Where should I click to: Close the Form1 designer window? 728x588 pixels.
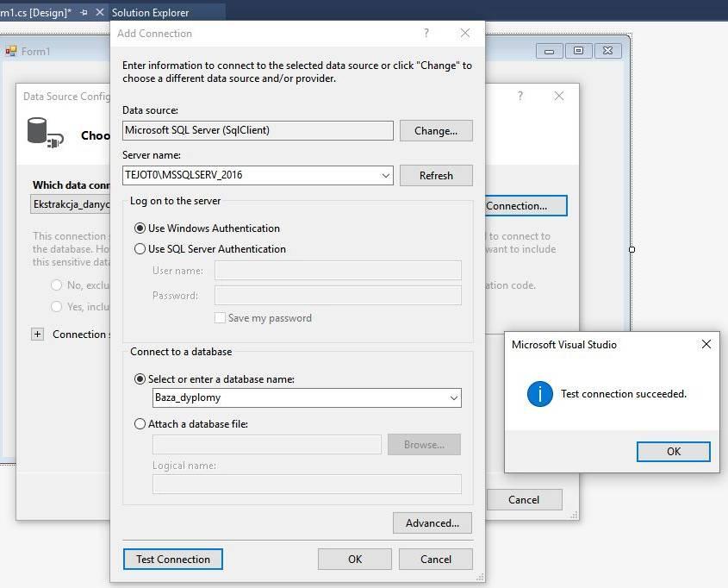(607, 51)
